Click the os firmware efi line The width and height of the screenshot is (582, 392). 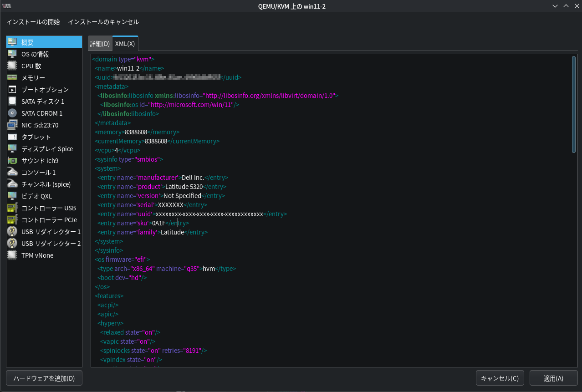122,260
